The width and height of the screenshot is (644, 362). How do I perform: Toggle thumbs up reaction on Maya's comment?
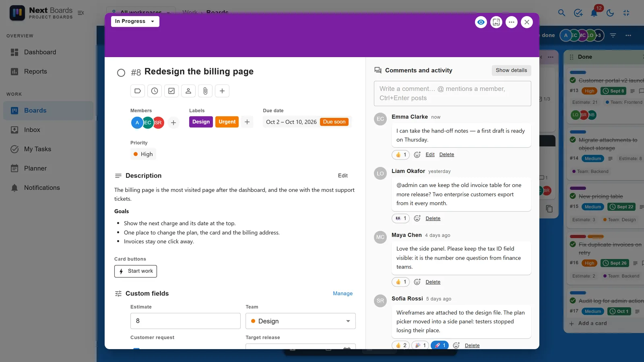[x=400, y=282]
